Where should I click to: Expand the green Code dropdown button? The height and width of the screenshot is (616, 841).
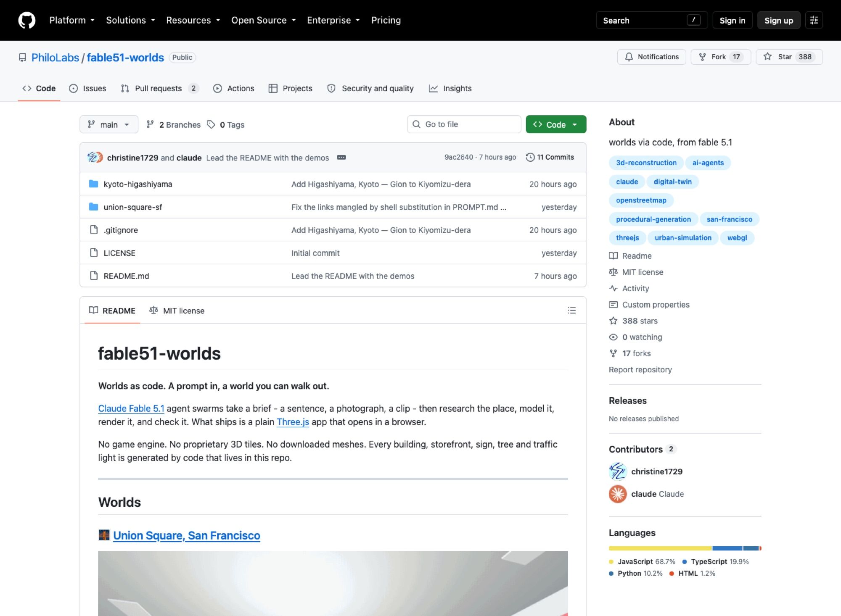point(556,124)
